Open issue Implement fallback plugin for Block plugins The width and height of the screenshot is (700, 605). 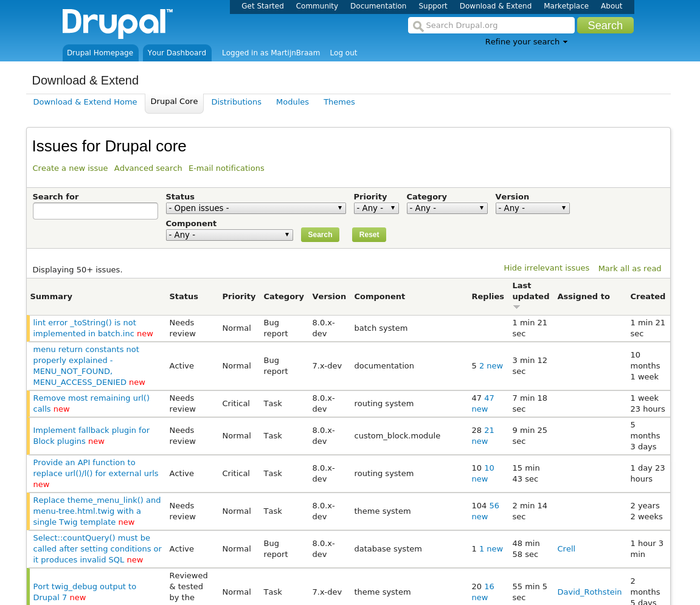(91, 436)
